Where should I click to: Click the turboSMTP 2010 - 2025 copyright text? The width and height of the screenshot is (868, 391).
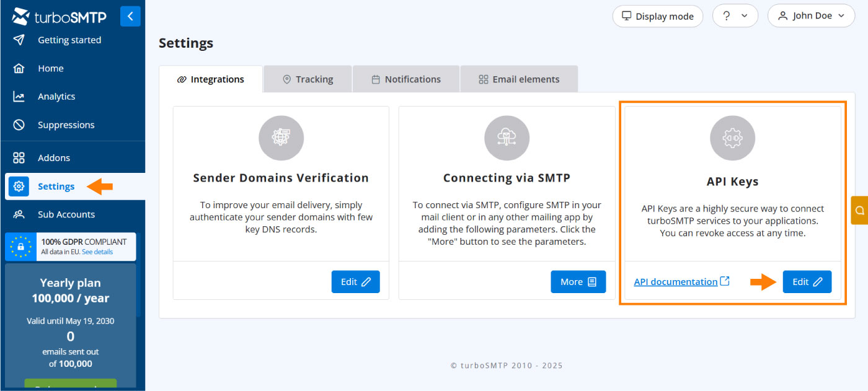coord(507,366)
